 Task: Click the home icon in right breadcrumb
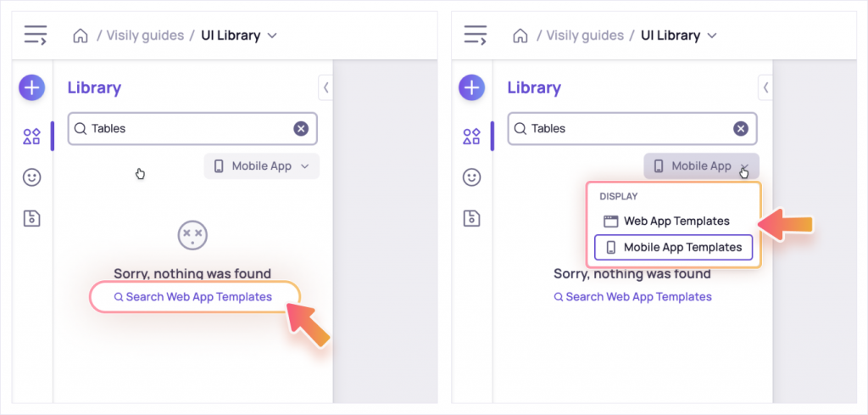coord(520,36)
